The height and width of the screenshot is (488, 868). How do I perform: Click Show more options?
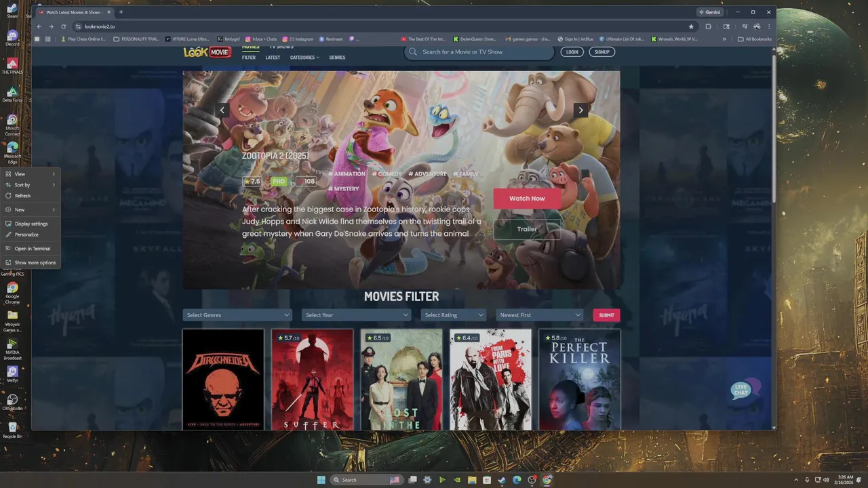coord(31,262)
